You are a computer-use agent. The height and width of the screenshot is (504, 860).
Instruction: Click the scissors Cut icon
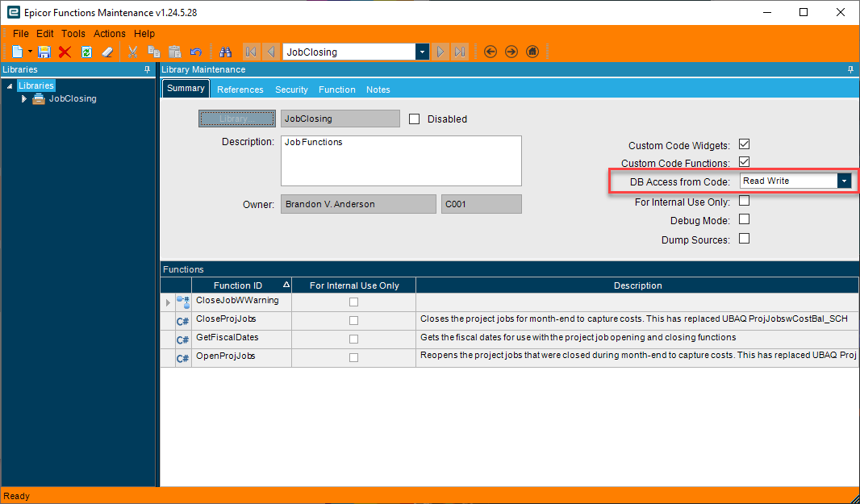pos(133,52)
